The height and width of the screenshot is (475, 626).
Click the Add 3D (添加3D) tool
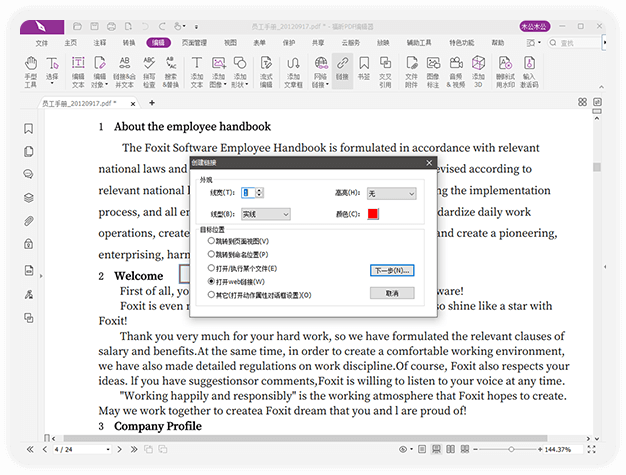coord(478,72)
